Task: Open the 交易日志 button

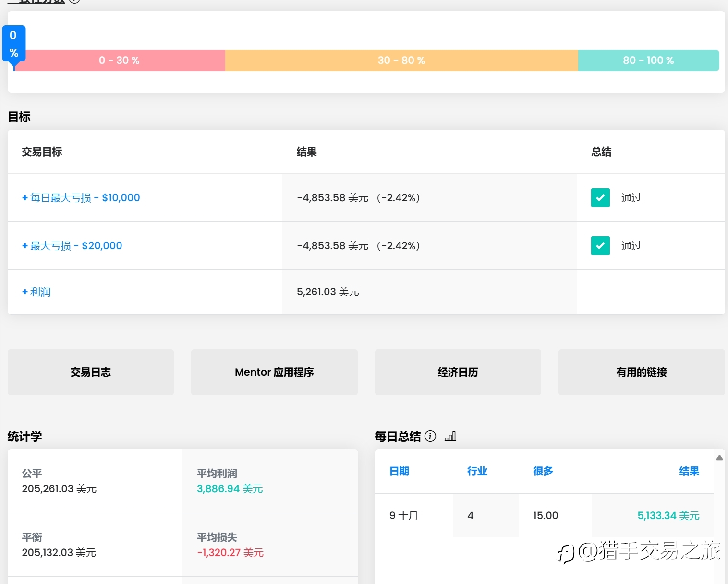Action: coord(91,372)
